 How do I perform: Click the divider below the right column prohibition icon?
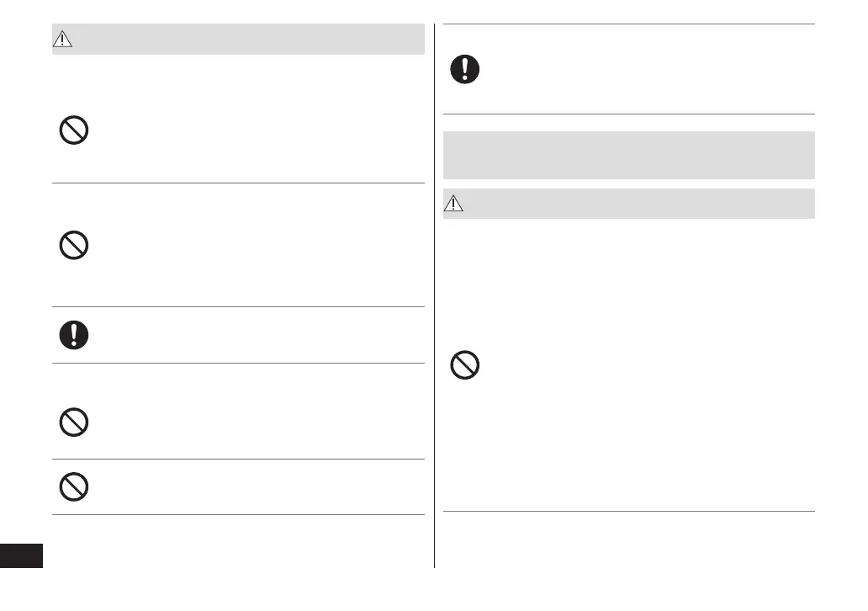click(x=628, y=511)
